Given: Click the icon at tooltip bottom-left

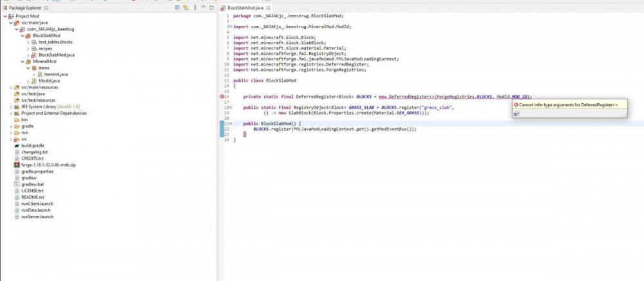Looking at the screenshot, I should 516,114.
